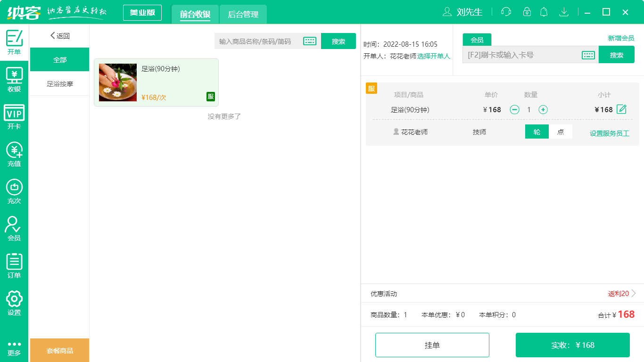Click the 足浴(90分钟) product thumbnail
Viewport: 644px width, 362px height.
coord(117,82)
